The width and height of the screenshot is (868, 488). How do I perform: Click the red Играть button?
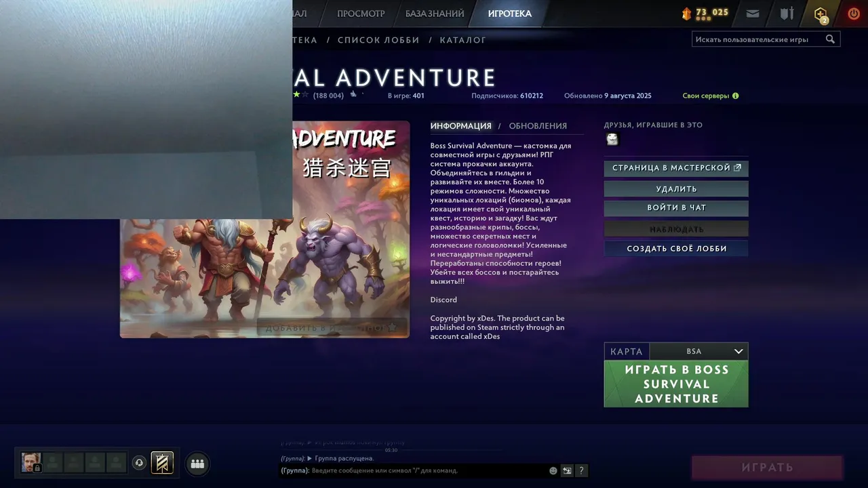coord(767,467)
